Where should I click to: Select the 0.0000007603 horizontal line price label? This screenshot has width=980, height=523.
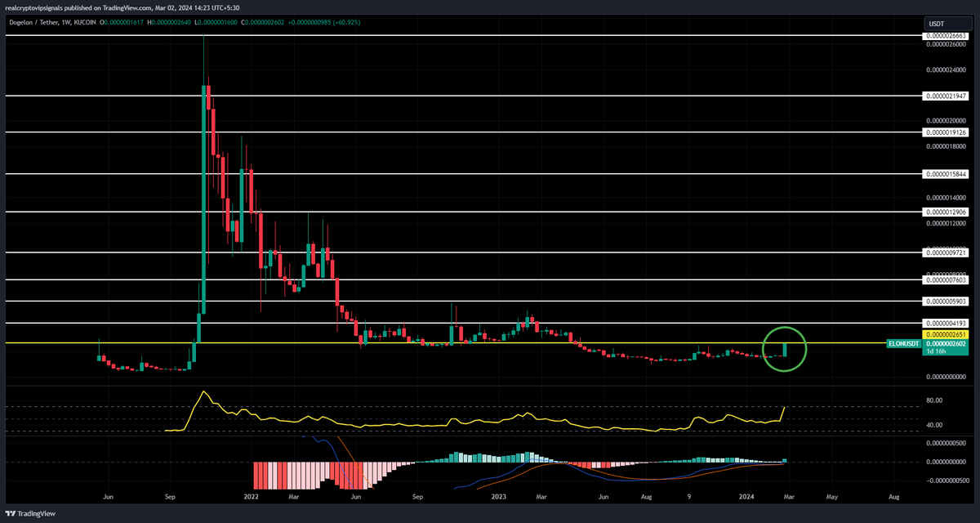pyautogui.click(x=946, y=279)
